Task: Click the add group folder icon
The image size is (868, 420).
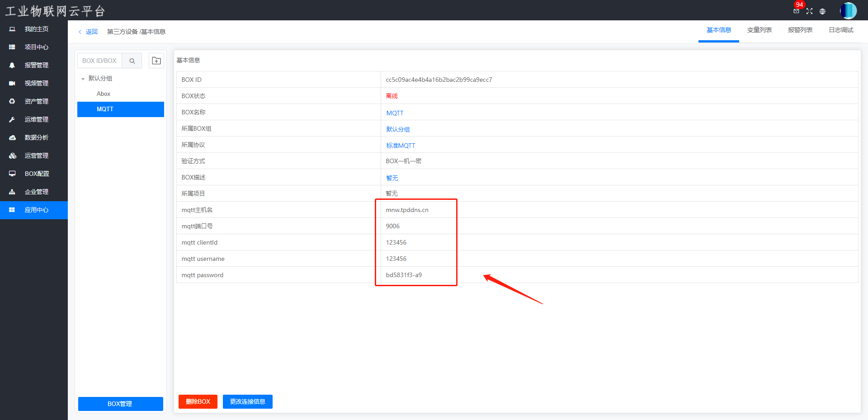Action: pyautogui.click(x=156, y=61)
